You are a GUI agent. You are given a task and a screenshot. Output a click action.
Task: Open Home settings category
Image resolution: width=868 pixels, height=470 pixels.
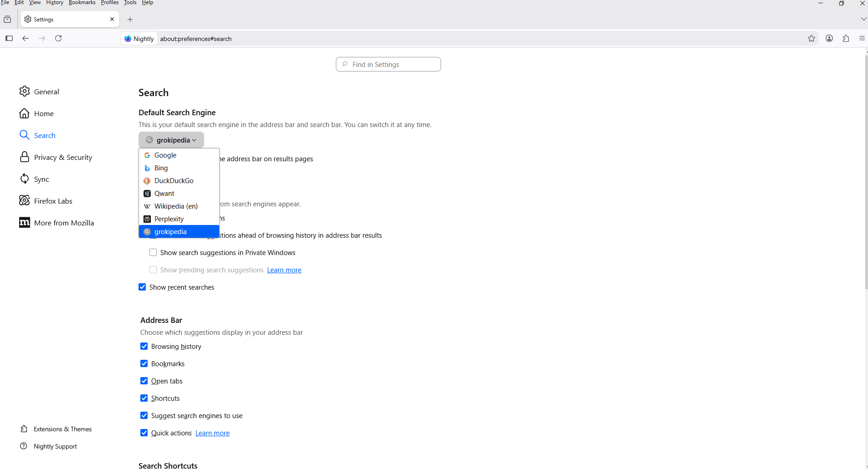pos(36,113)
